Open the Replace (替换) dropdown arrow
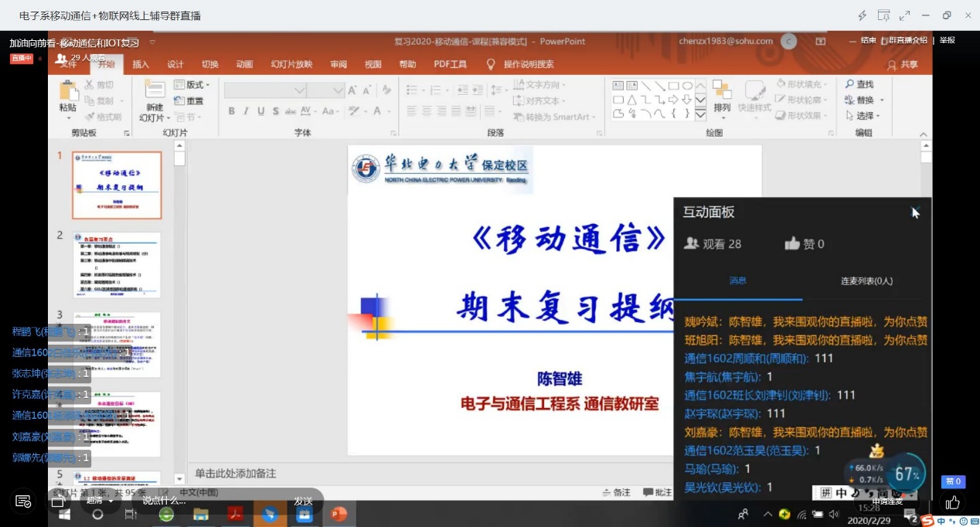The width and height of the screenshot is (980, 527). (882, 100)
